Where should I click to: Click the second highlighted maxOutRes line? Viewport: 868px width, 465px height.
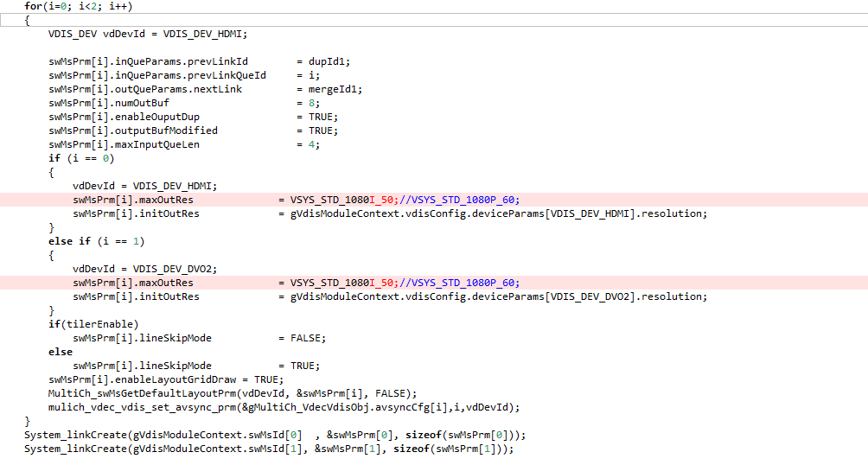point(434,283)
